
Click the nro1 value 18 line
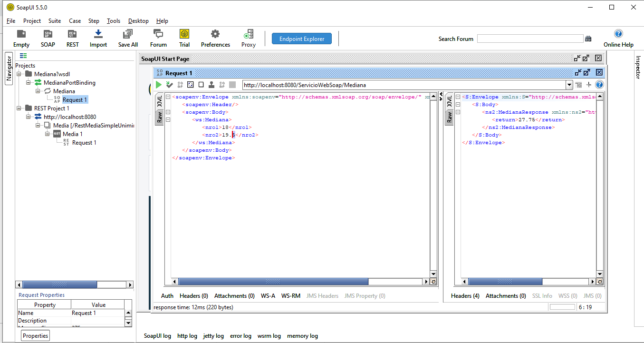click(228, 127)
